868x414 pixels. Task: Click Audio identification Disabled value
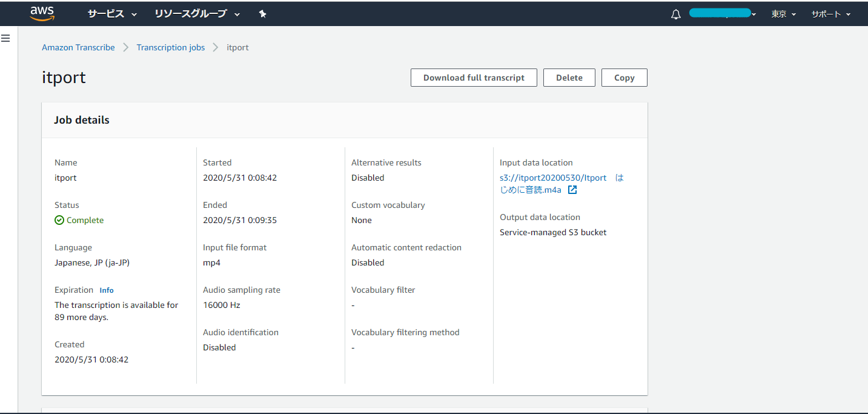tap(219, 347)
